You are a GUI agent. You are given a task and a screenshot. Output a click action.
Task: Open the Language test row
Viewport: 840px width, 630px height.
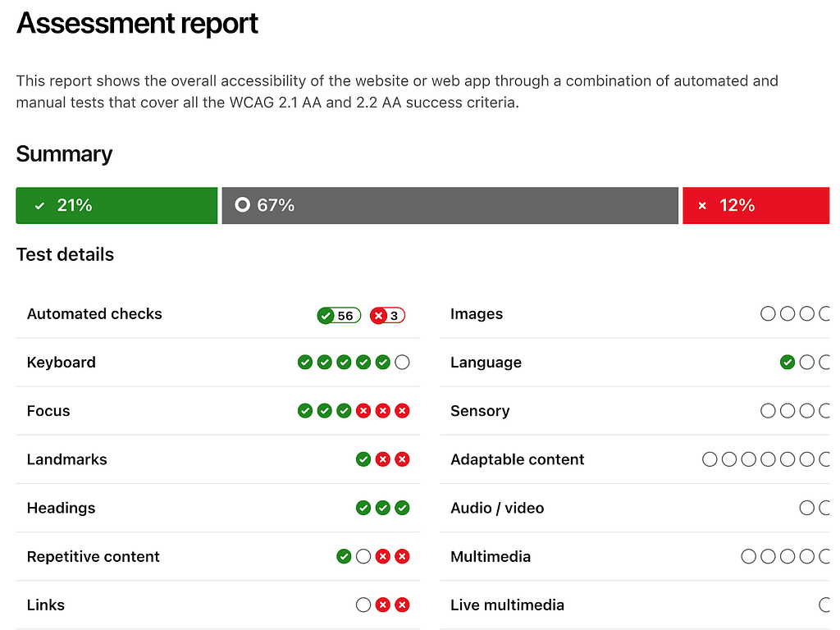(635, 362)
